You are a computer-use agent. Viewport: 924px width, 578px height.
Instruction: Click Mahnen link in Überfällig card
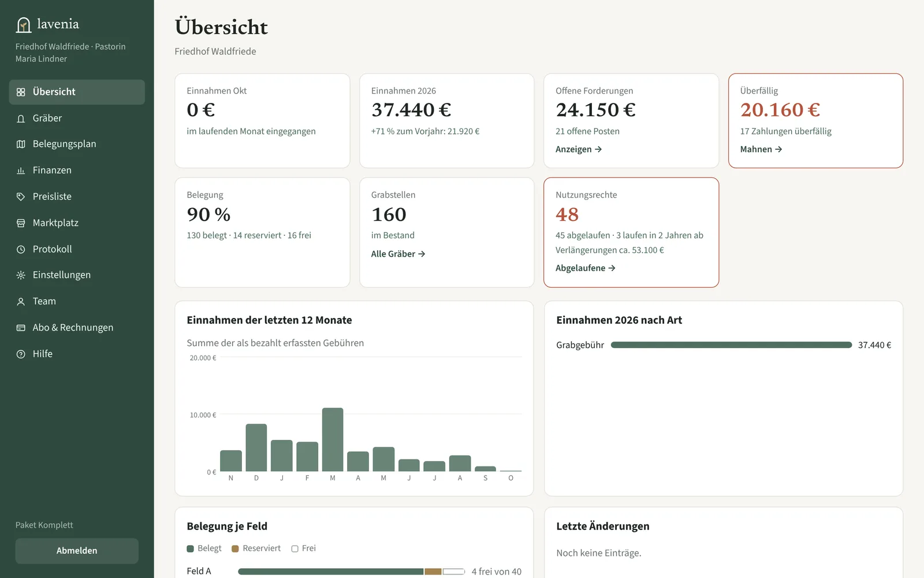761,149
